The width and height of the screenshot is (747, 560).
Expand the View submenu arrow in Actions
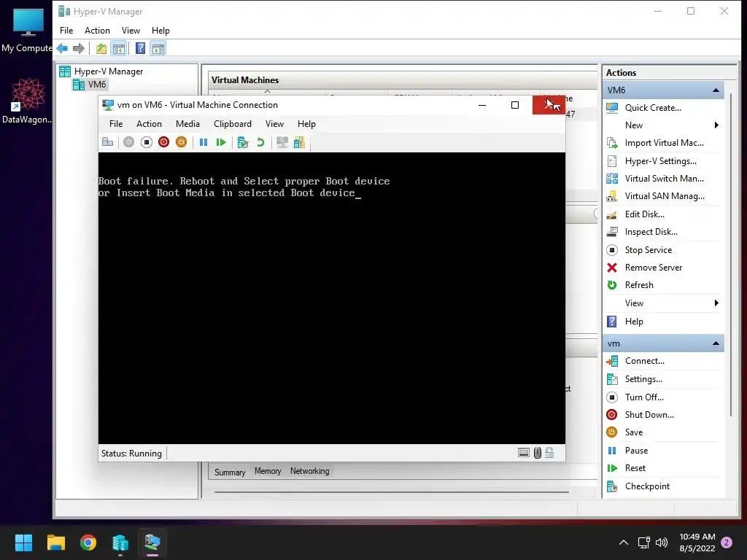[x=716, y=303]
